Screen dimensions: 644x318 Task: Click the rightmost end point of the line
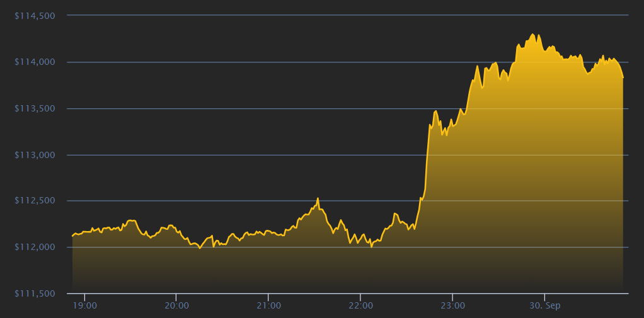(x=623, y=77)
